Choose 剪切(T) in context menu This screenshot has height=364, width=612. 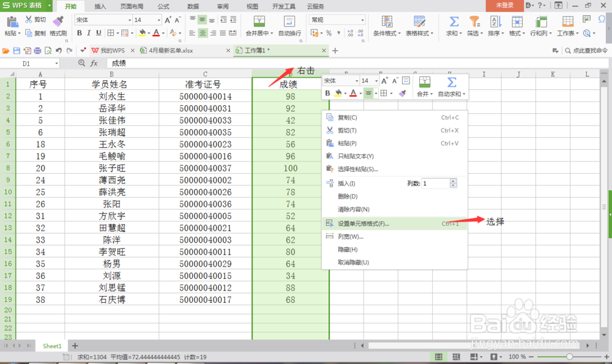[395, 130]
